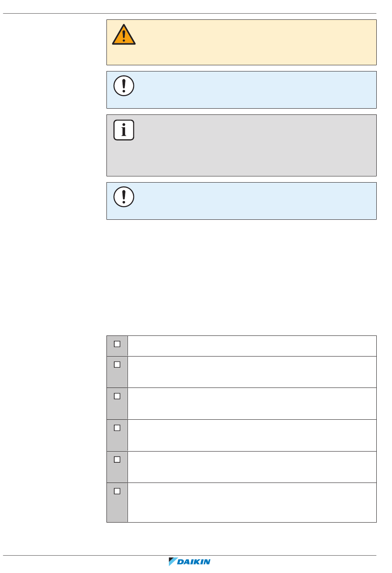Tick the second checklist checkbox

point(117,364)
